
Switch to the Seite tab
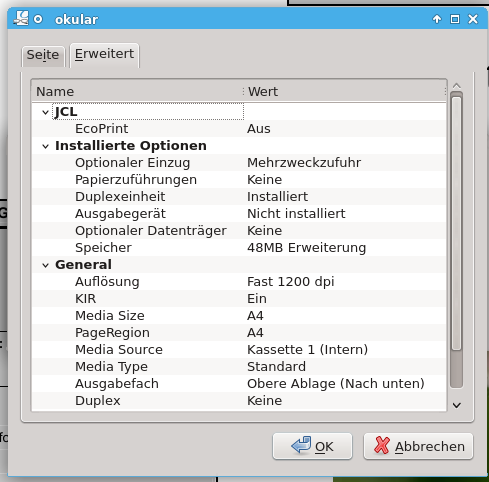pos(43,55)
